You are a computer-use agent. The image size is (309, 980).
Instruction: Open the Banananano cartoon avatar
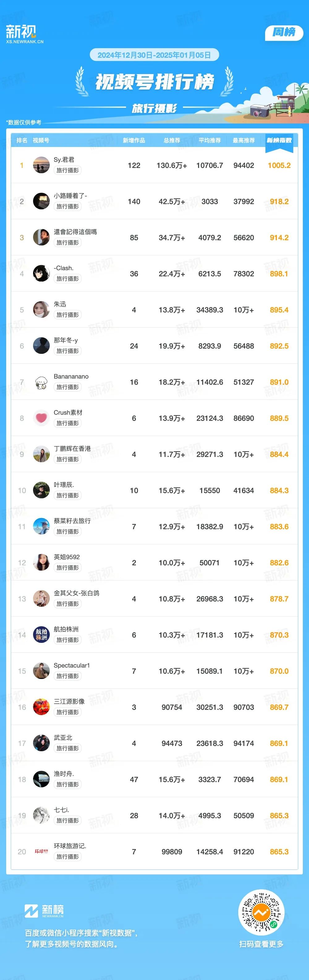pyautogui.click(x=41, y=382)
